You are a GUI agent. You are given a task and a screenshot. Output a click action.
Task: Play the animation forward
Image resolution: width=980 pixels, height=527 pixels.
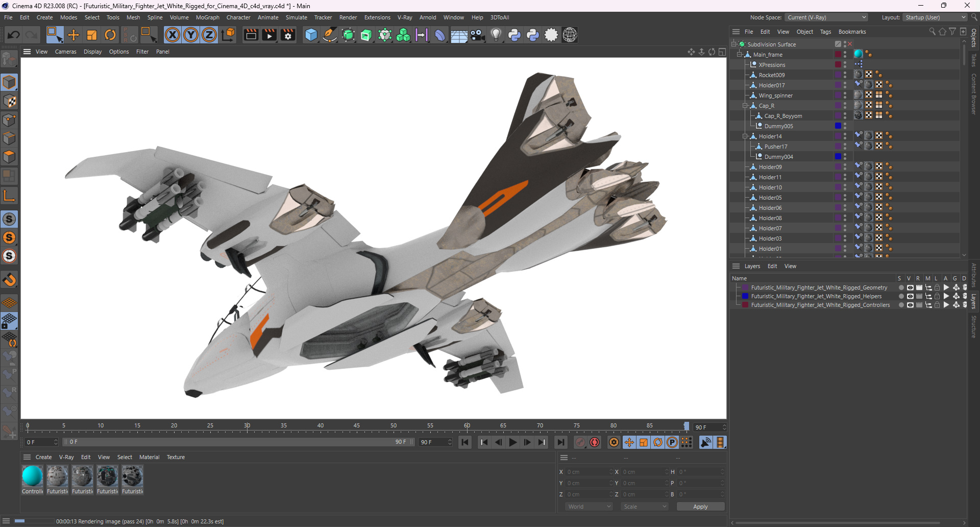point(513,442)
